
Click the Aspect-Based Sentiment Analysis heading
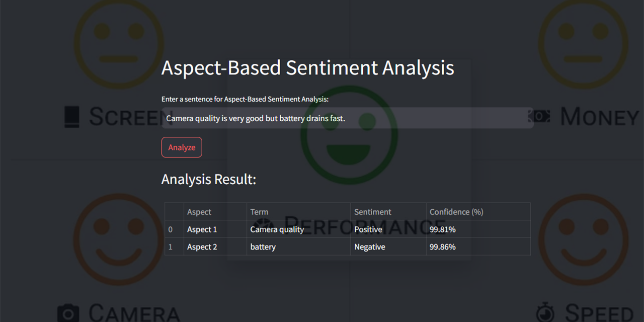pyautogui.click(x=308, y=68)
